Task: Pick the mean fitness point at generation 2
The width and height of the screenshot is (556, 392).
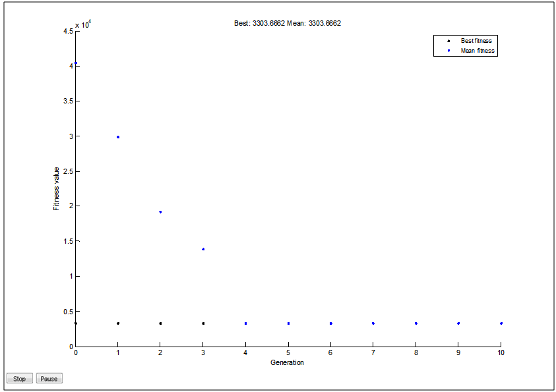Action: [x=160, y=212]
